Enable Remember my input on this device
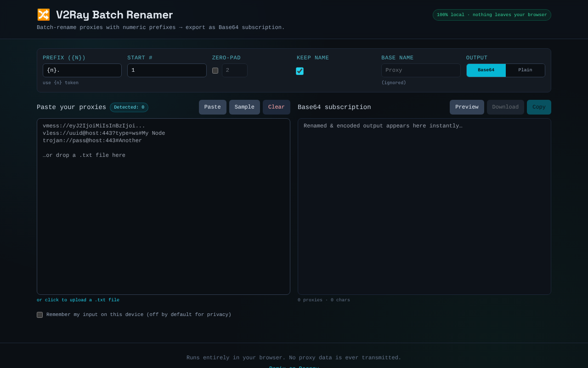This screenshot has height=368, width=588. point(40,315)
